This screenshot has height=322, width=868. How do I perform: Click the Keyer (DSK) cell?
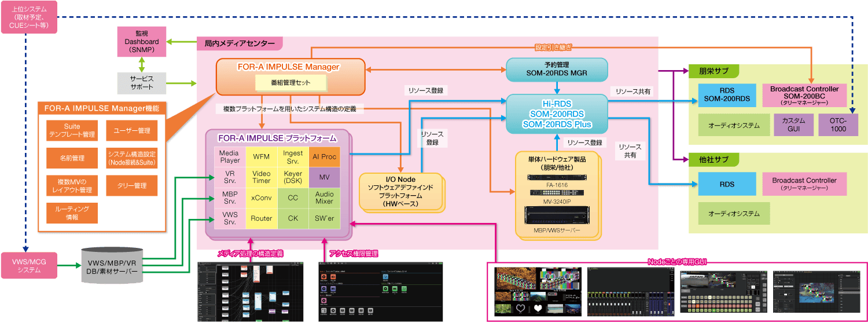click(x=293, y=177)
